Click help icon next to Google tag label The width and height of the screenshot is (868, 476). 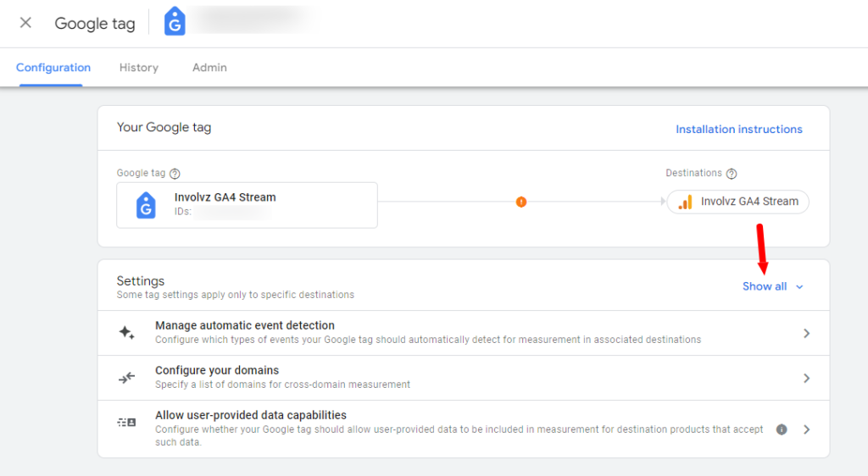[175, 174]
